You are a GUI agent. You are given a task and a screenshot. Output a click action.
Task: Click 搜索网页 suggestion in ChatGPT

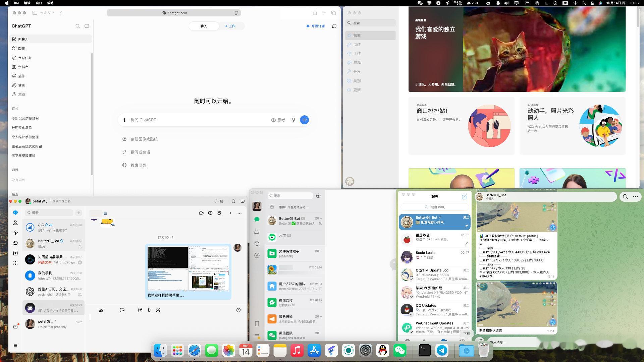click(x=134, y=165)
